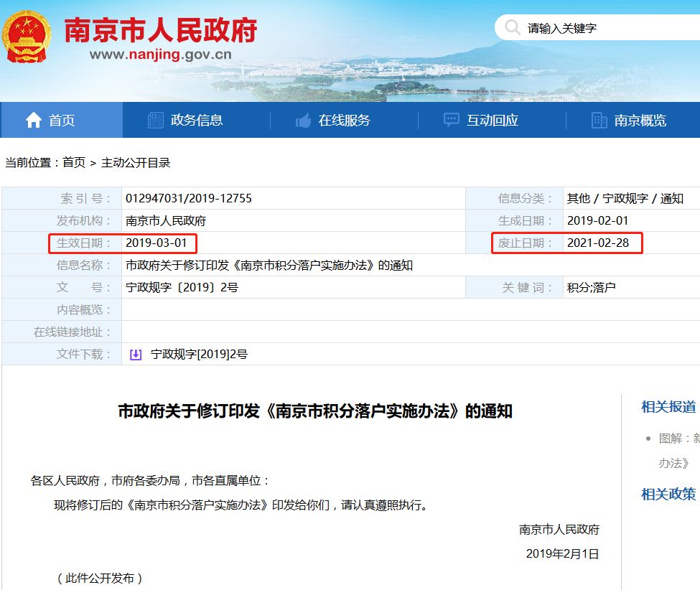Click the date 2019年2月1日 in article

(x=562, y=554)
